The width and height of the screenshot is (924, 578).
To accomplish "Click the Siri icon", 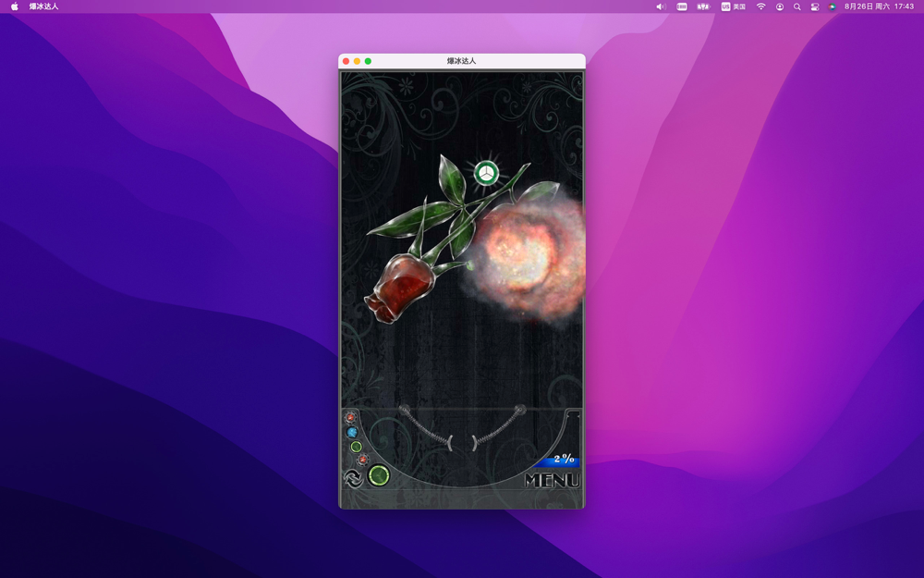I will click(x=833, y=6).
